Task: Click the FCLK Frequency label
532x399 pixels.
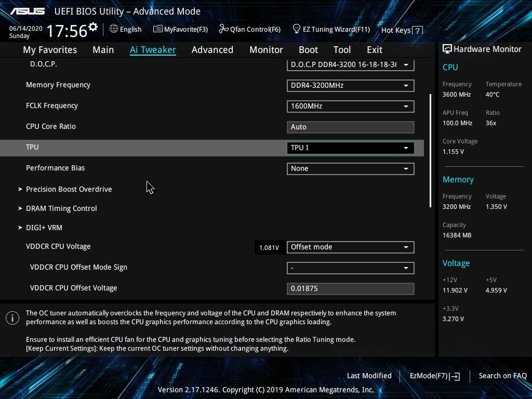Action: tap(52, 106)
